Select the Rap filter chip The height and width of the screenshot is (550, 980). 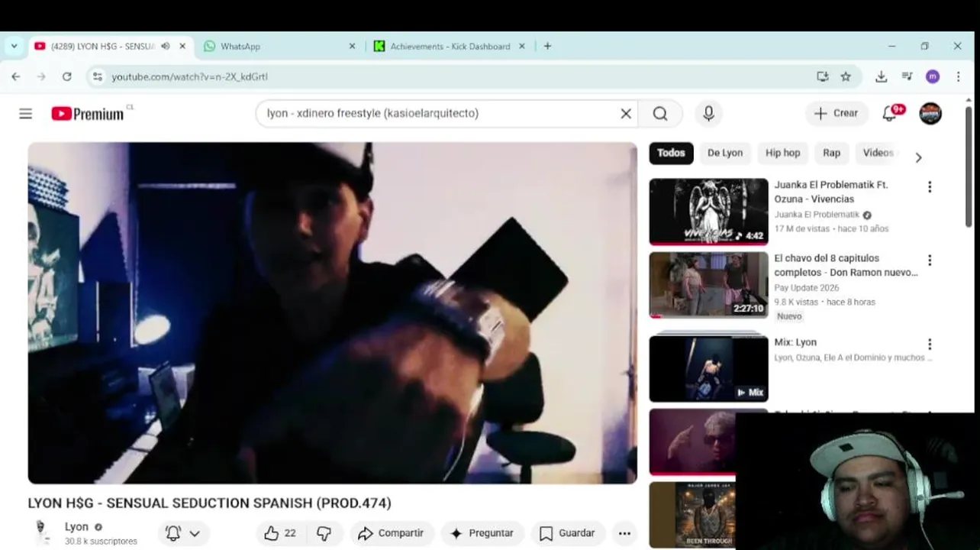tap(831, 153)
